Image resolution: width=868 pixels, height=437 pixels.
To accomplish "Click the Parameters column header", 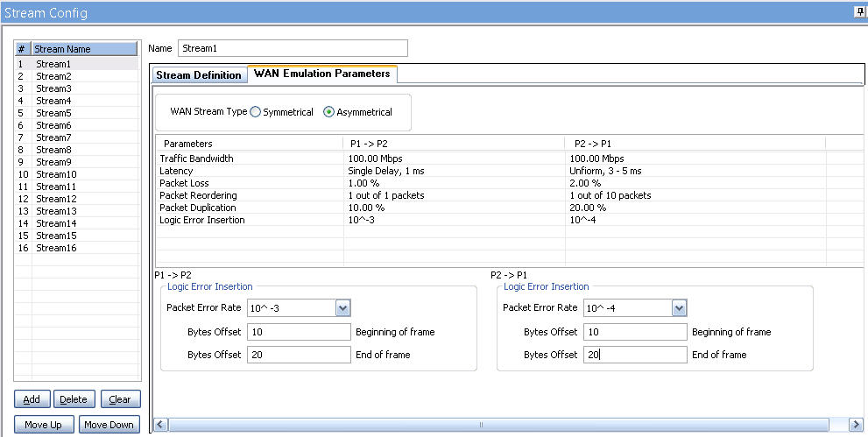I will [x=250, y=144].
